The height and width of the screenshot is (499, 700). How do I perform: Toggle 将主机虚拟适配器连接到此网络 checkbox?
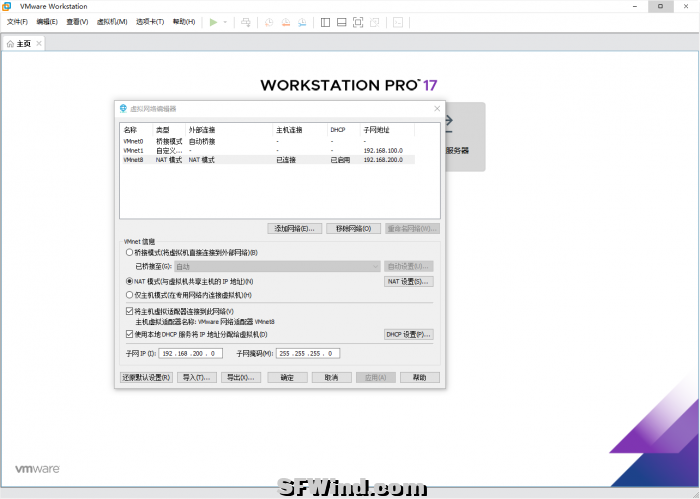129,311
